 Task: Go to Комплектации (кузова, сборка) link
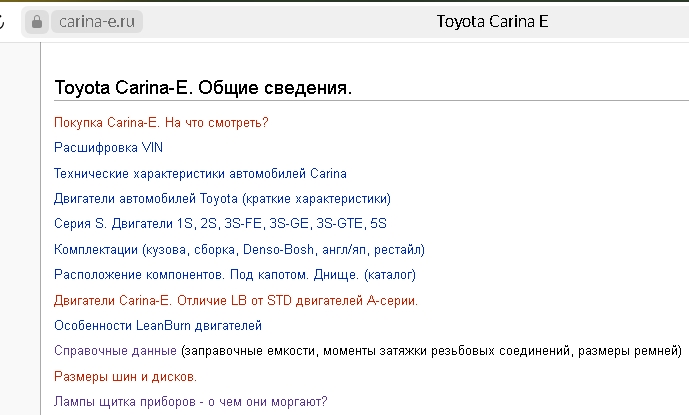240,249
